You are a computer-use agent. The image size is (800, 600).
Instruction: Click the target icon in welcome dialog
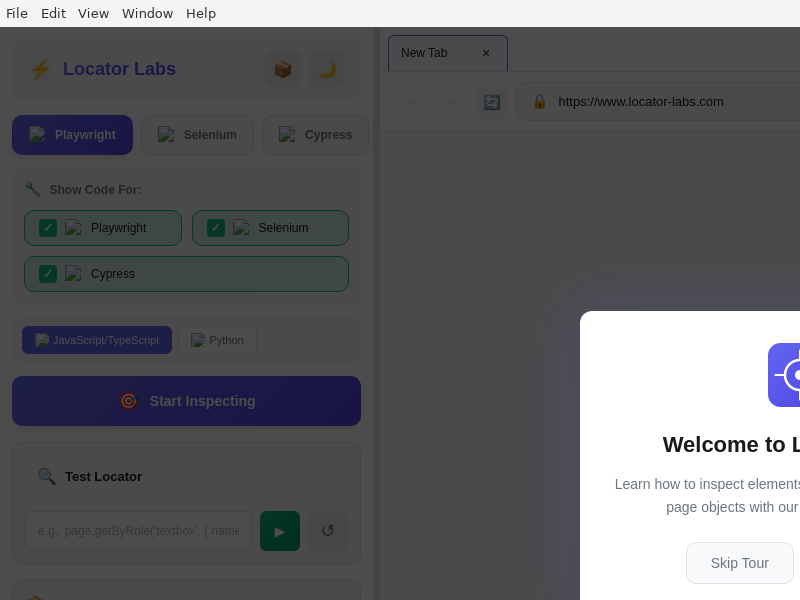click(x=784, y=375)
